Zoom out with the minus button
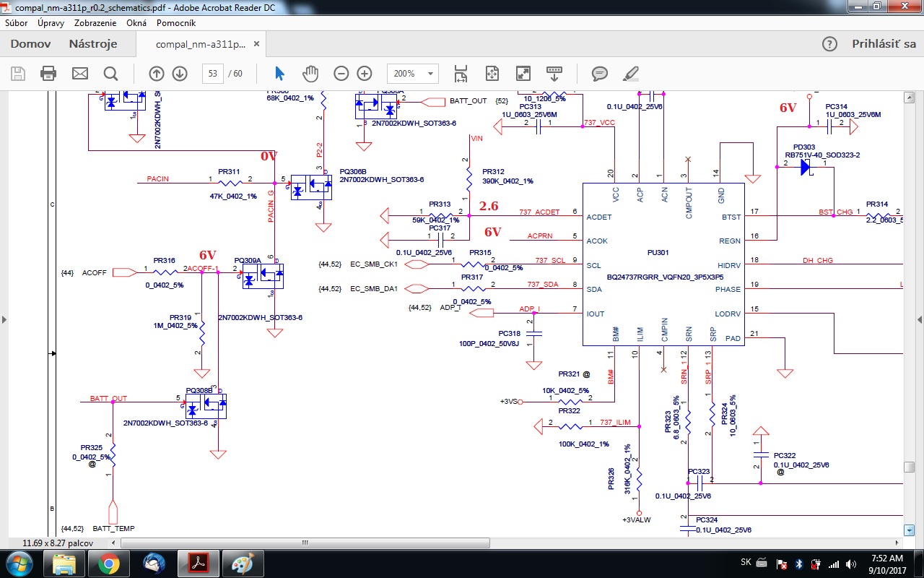 coord(341,73)
